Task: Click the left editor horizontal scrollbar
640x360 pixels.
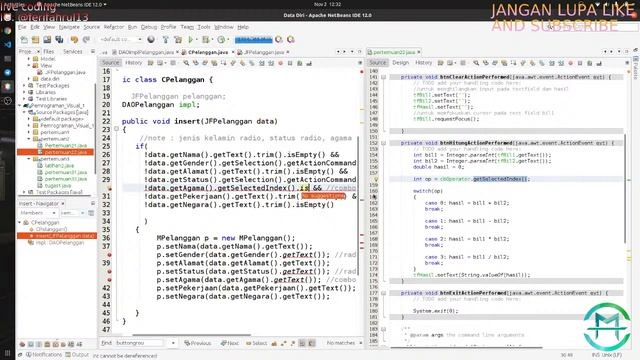Action: coord(192,336)
